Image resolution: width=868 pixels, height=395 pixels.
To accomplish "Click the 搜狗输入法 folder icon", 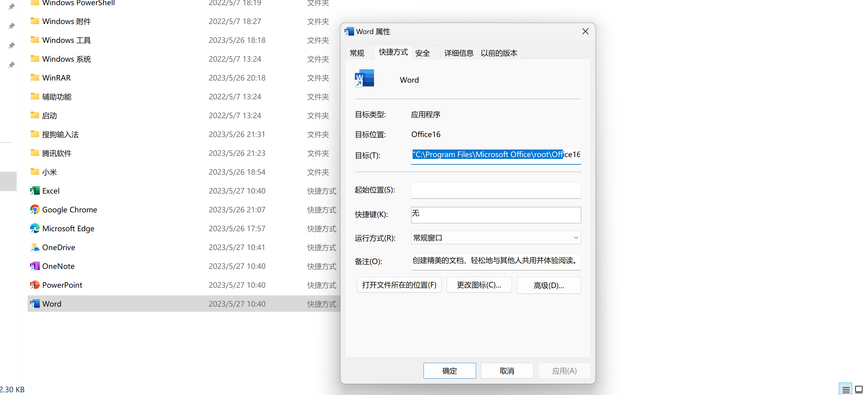I will coord(35,134).
